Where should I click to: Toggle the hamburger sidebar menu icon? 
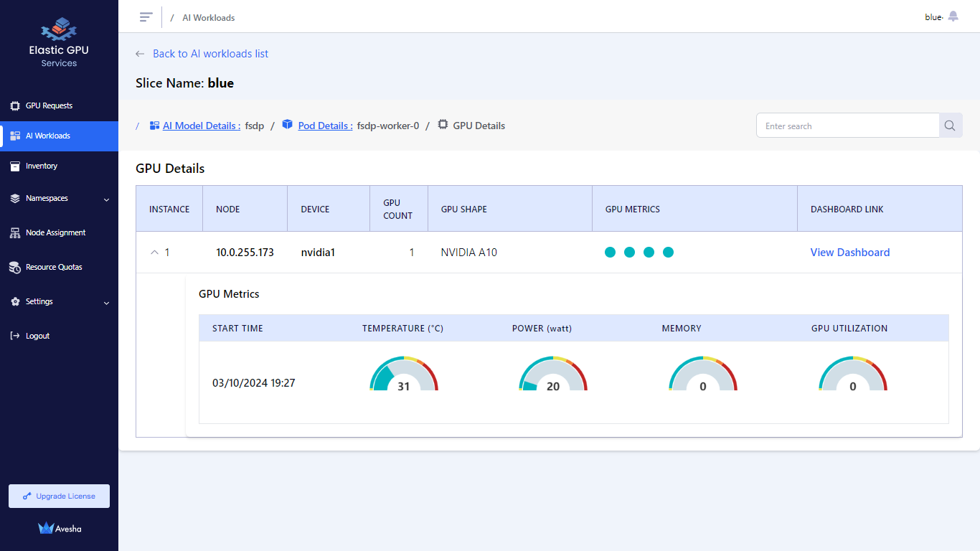click(x=146, y=17)
